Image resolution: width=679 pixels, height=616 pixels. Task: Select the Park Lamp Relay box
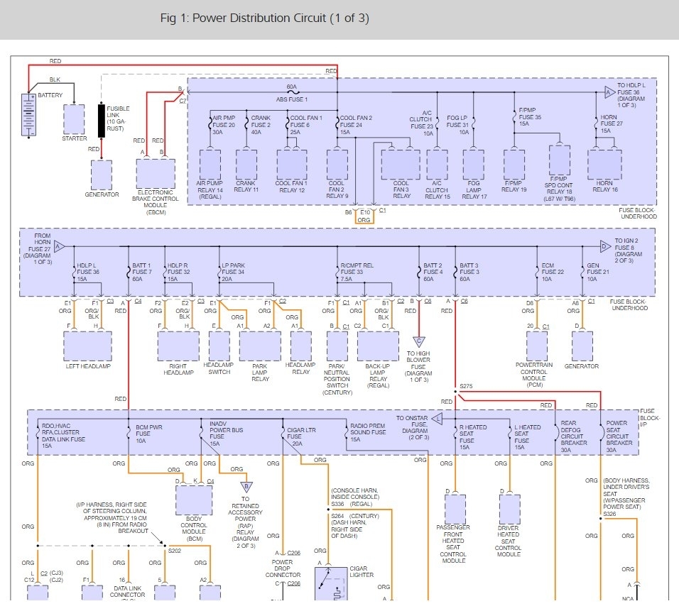coord(260,346)
